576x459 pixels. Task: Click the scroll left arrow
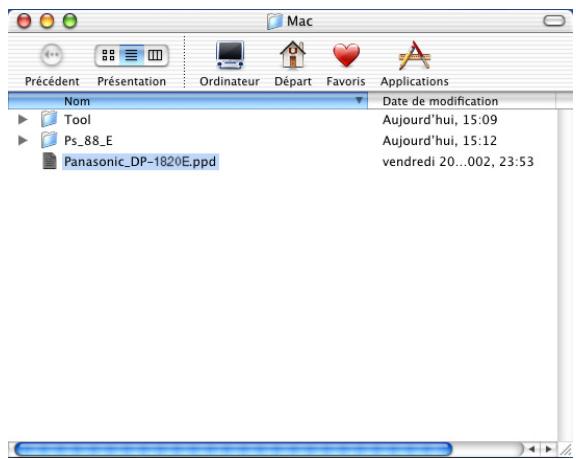point(532,449)
